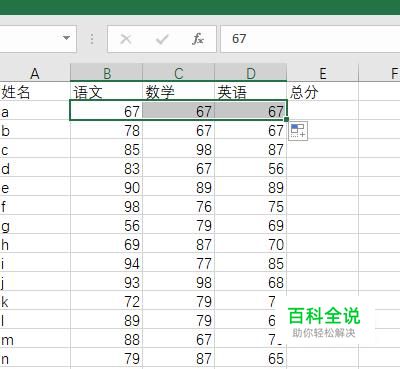Click 英语 score 56 in row d
The image size is (400, 369).
(251, 167)
